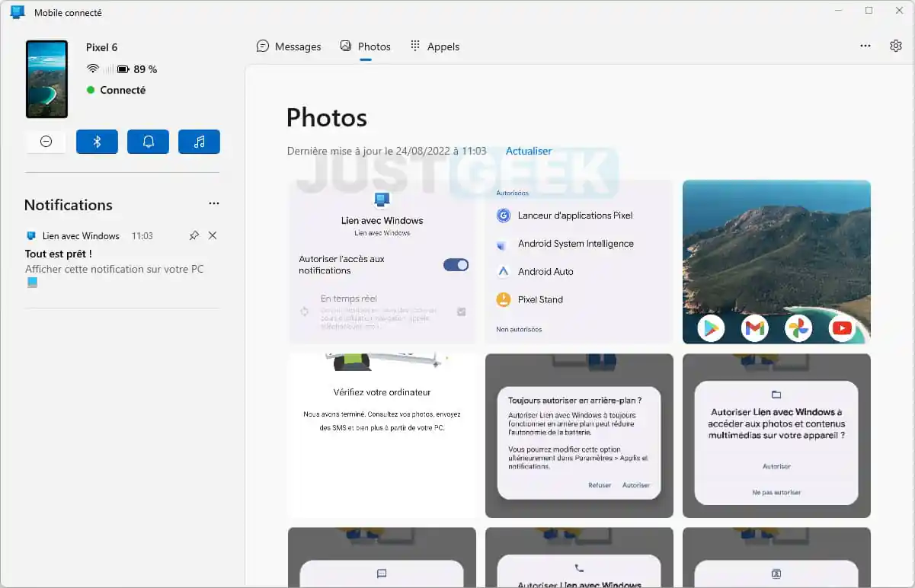
Task: Click the Notifications heading
Action: tap(68, 205)
